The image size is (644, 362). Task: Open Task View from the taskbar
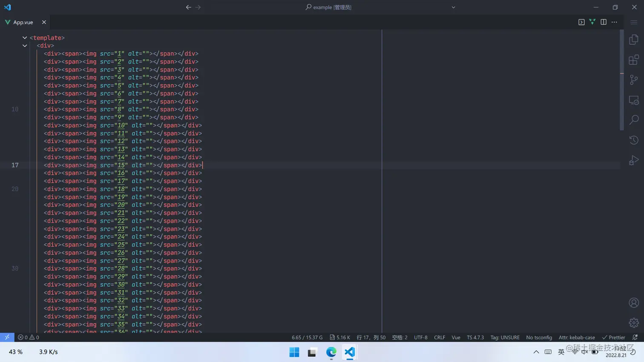pyautogui.click(x=312, y=352)
